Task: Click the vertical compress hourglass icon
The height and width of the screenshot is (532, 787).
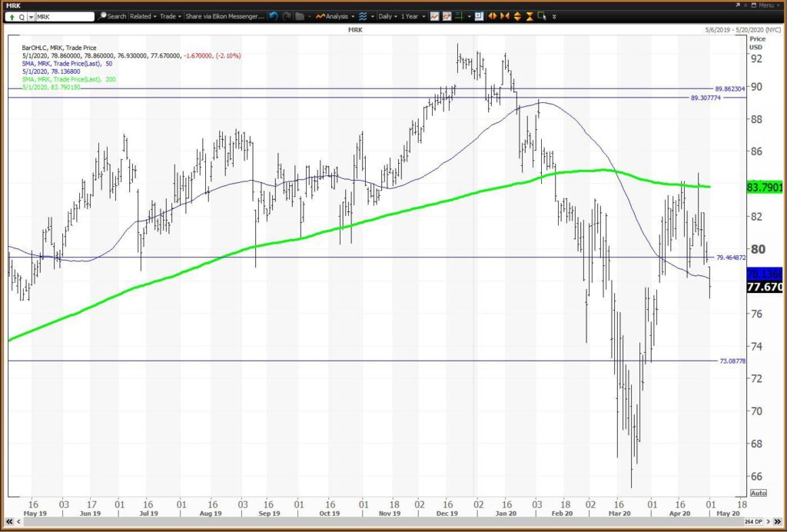Action: click(530, 17)
